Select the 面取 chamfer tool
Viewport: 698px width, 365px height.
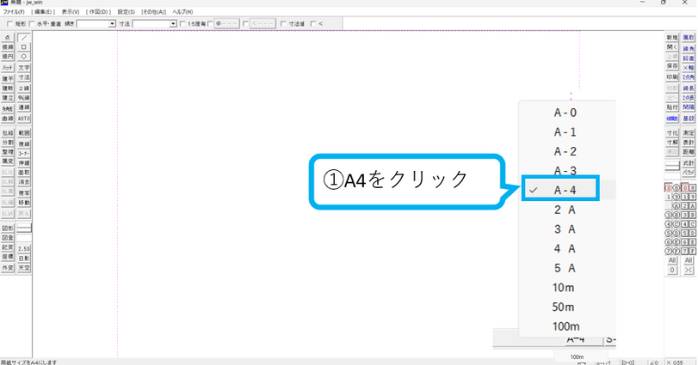pos(24,173)
